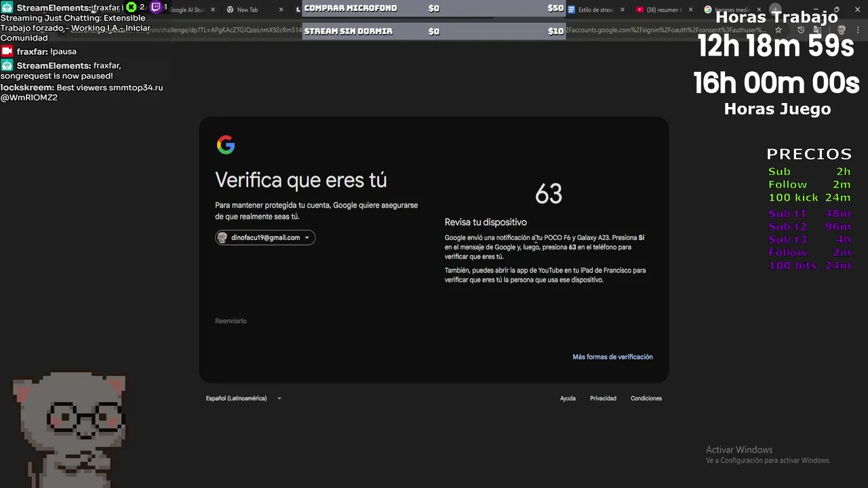
Task: Open the Privacidad footer link
Action: coord(603,398)
